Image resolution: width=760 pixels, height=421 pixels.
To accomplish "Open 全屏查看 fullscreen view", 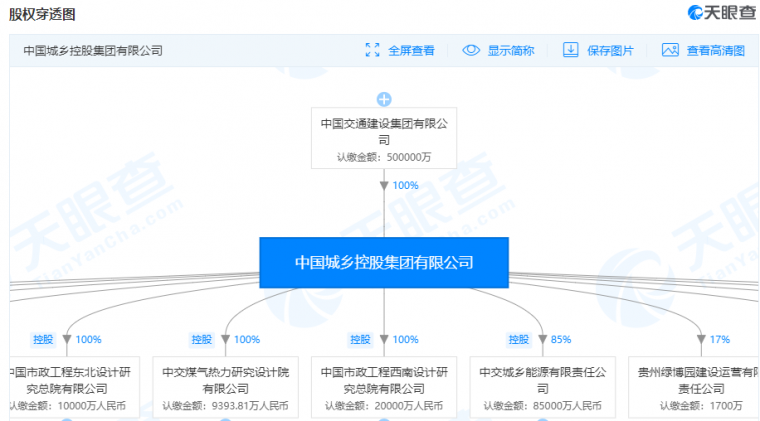I will coord(411,50).
